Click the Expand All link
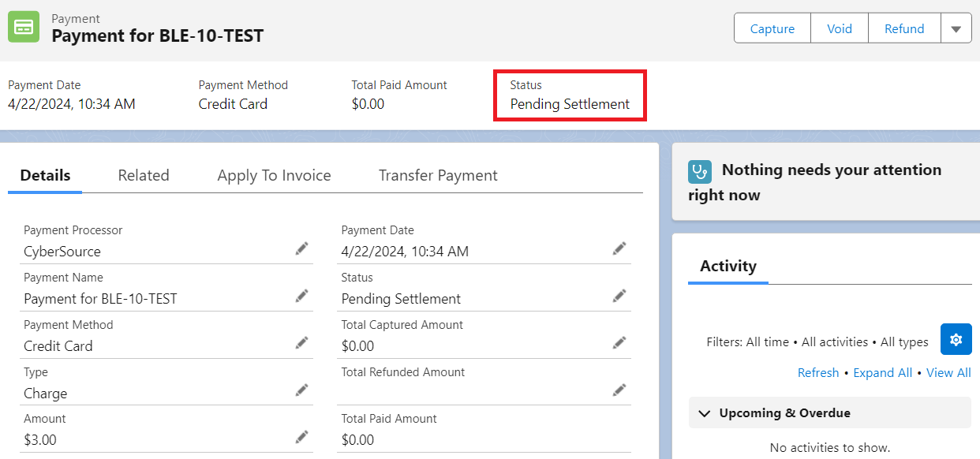Image resolution: width=980 pixels, height=459 pixels. click(x=882, y=373)
